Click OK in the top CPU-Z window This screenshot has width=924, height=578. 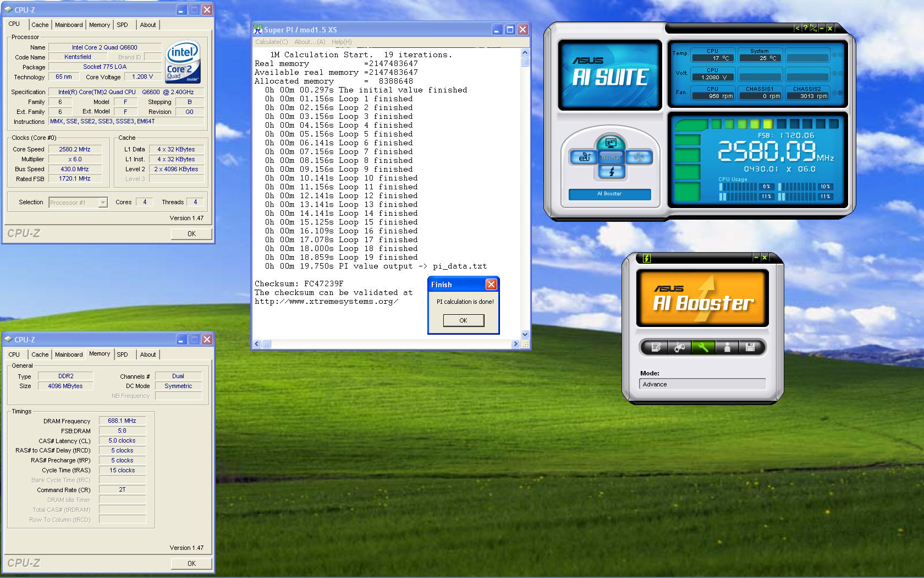point(191,234)
